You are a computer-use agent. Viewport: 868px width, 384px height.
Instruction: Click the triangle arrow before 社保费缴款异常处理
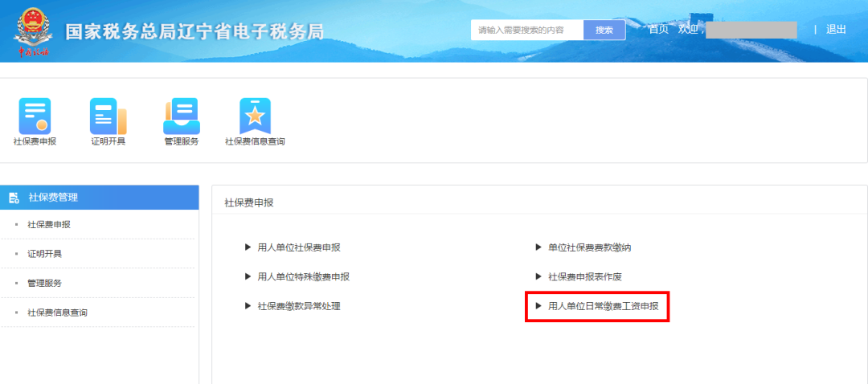click(x=248, y=305)
